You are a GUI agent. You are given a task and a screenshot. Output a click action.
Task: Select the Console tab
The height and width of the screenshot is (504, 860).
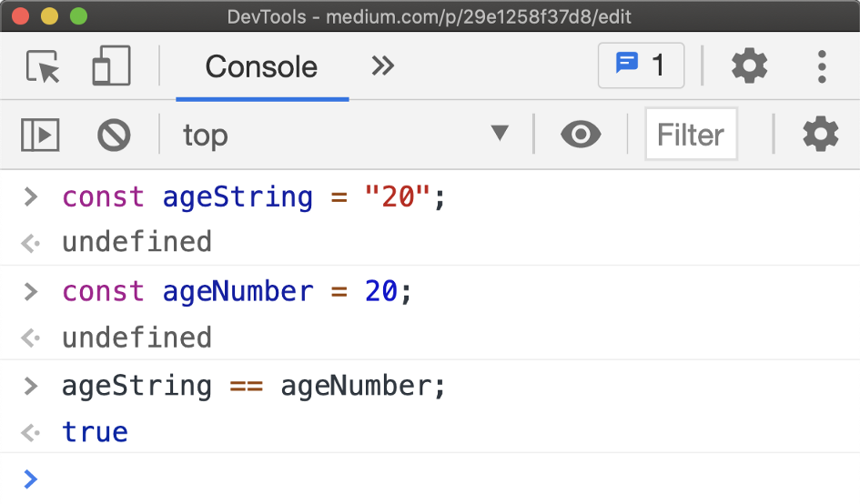(261, 67)
